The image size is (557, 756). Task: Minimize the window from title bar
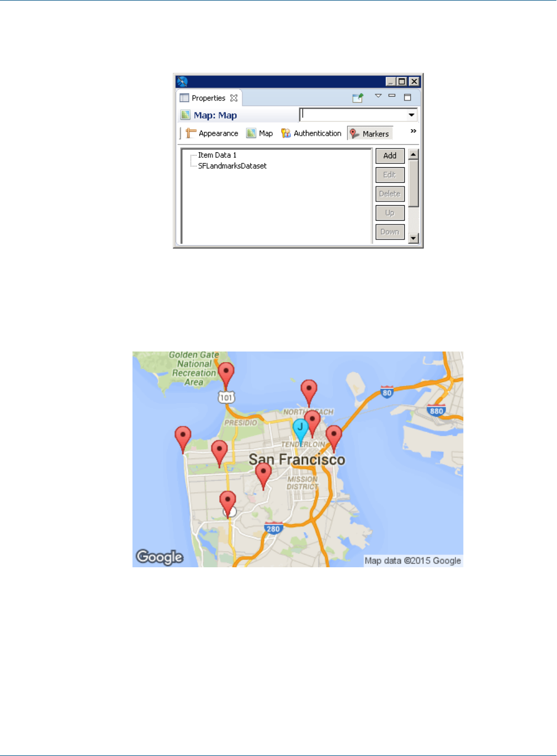pos(391,82)
